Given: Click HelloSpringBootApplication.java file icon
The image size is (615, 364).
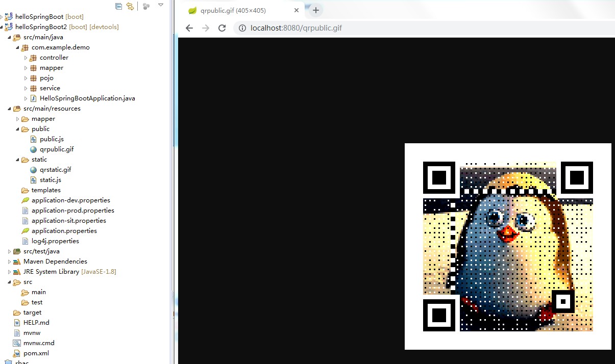Looking at the screenshot, I should pyautogui.click(x=33, y=98).
